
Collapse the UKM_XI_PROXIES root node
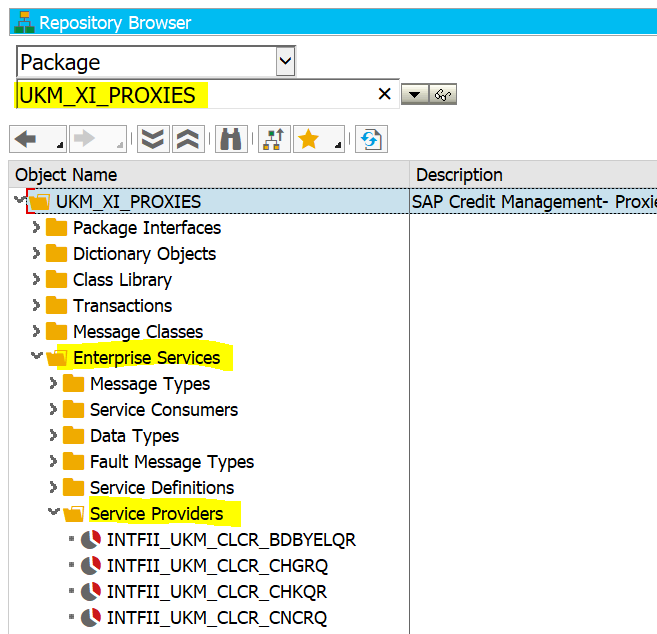20,199
